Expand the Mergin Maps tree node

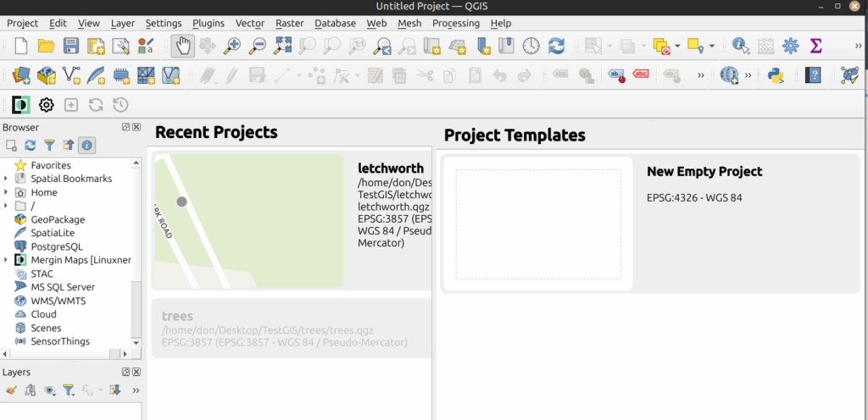coord(6,260)
